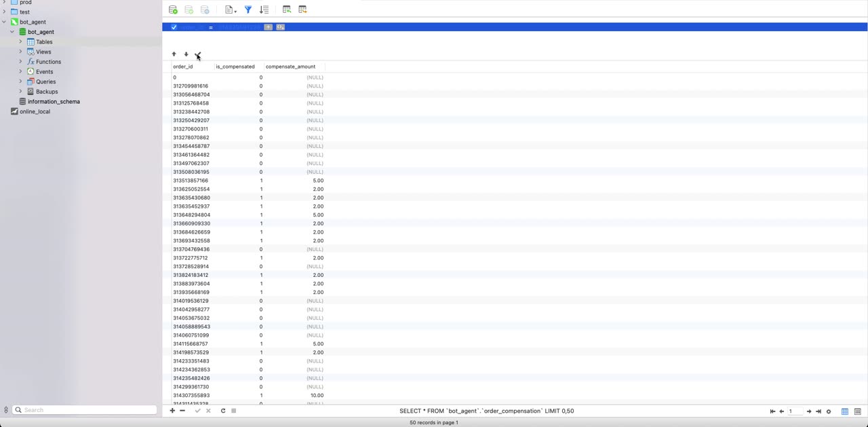The image size is (868, 427).
Task: Collapse the bot_agent database chevron
Action: click(12, 32)
